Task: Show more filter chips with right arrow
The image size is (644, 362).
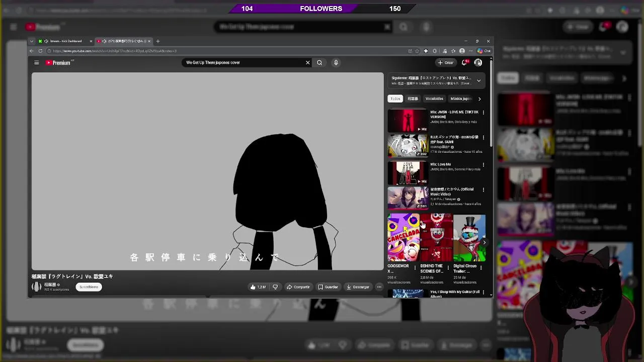Action: coord(479,99)
